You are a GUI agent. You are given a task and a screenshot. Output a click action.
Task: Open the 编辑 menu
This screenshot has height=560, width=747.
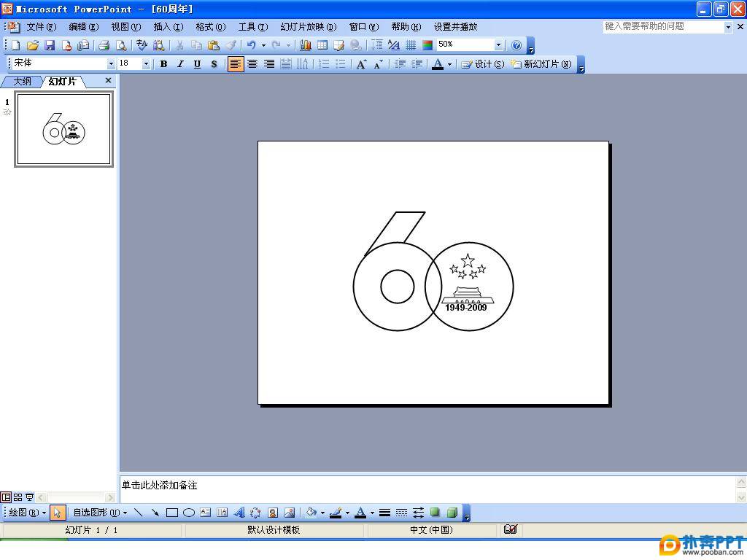tap(83, 27)
